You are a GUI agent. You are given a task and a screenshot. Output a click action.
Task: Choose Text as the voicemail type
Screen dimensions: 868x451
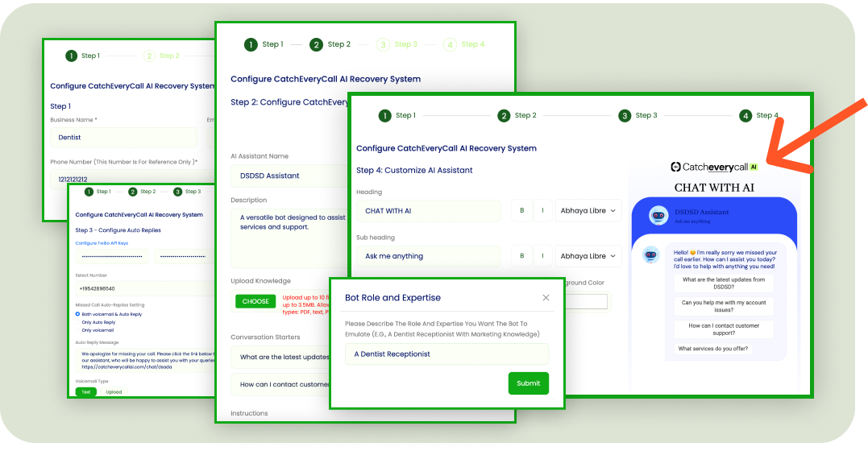tap(85, 391)
